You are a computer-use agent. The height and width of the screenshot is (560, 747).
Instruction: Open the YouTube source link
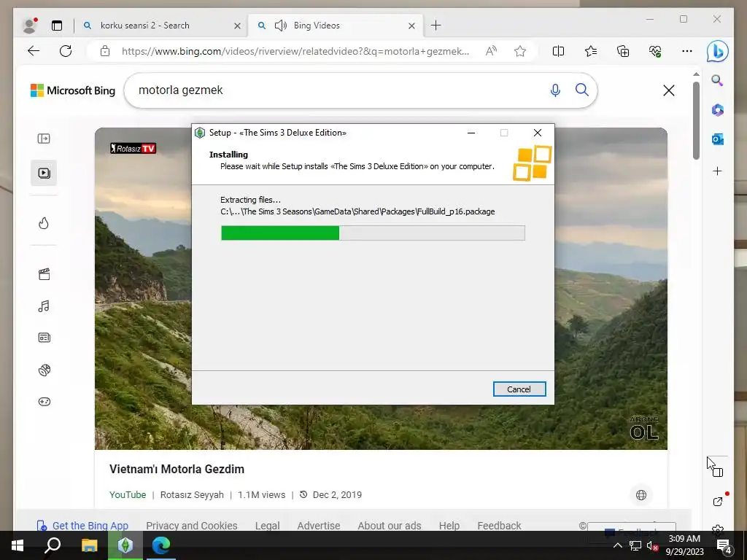(128, 495)
